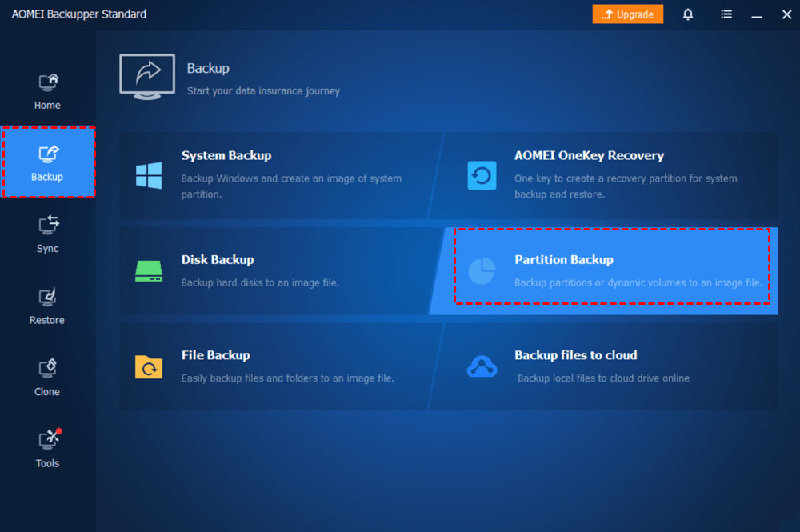Image resolution: width=800 pixels, height=532 pixels.
Task: Switch to the Home label in sidebar
Action: (x=47, y=105)
